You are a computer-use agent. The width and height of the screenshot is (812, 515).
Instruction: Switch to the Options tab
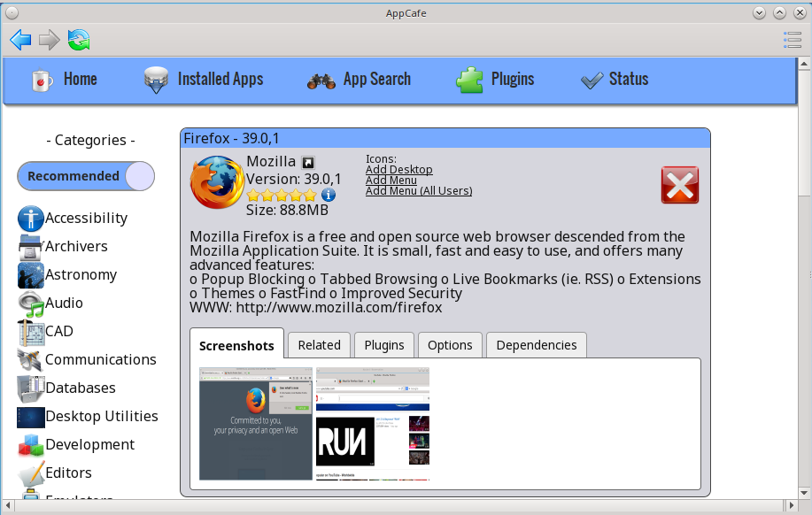450,345
